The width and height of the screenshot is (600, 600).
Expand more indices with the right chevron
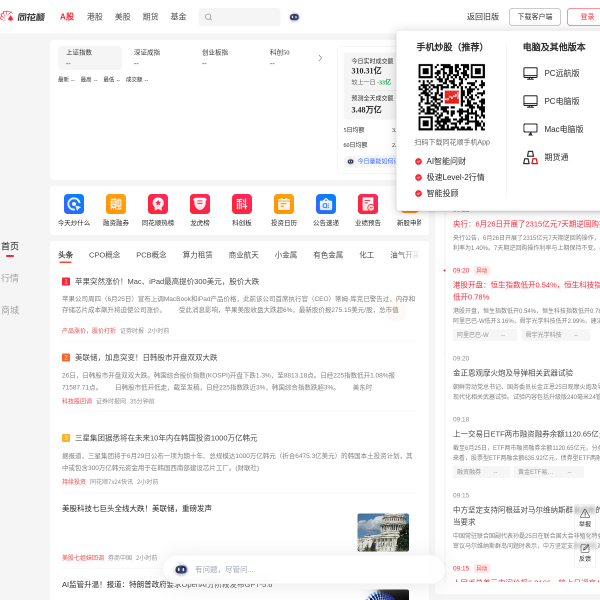tap(320, 58)
